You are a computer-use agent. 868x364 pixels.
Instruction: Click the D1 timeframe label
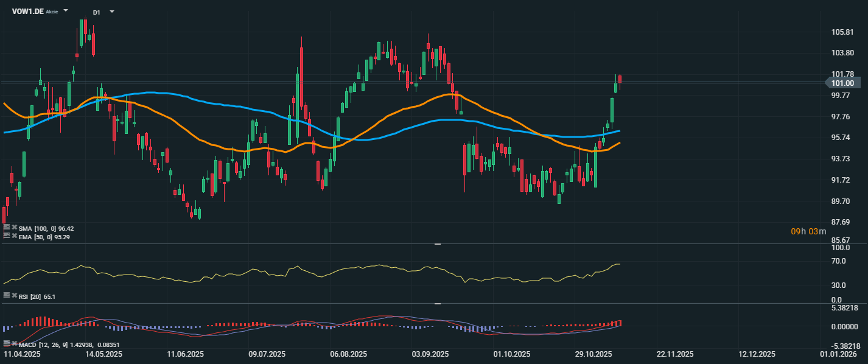tap(97, 12)
